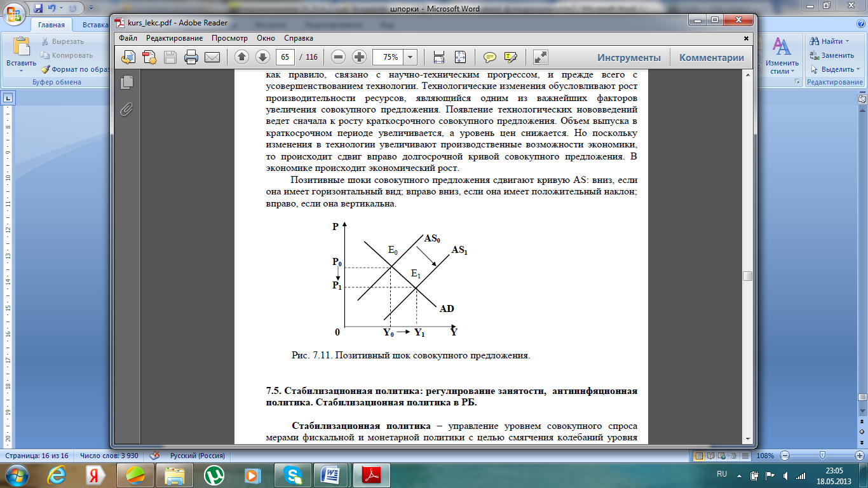
Task: Open the Редактирование menu
Action: click(175, 38)
